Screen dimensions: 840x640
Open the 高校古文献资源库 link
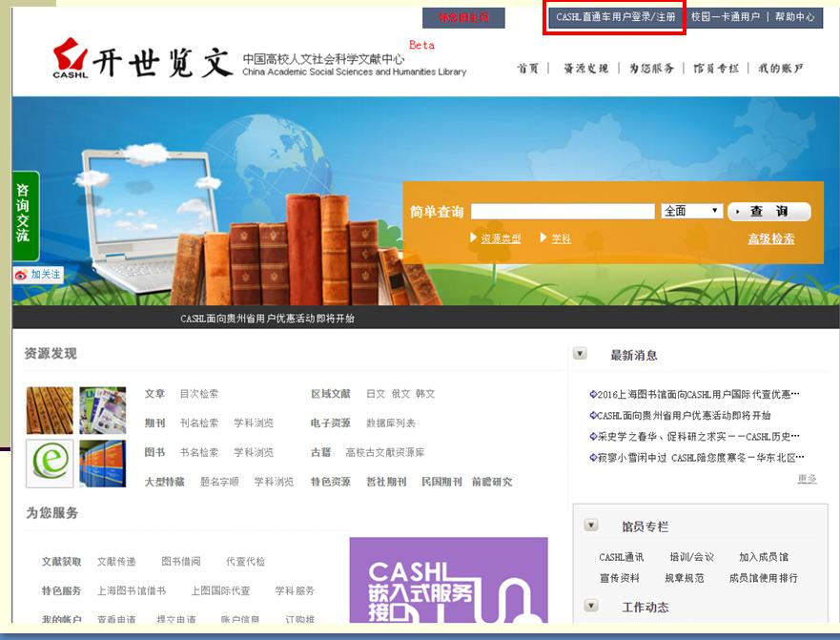point(384,452)
